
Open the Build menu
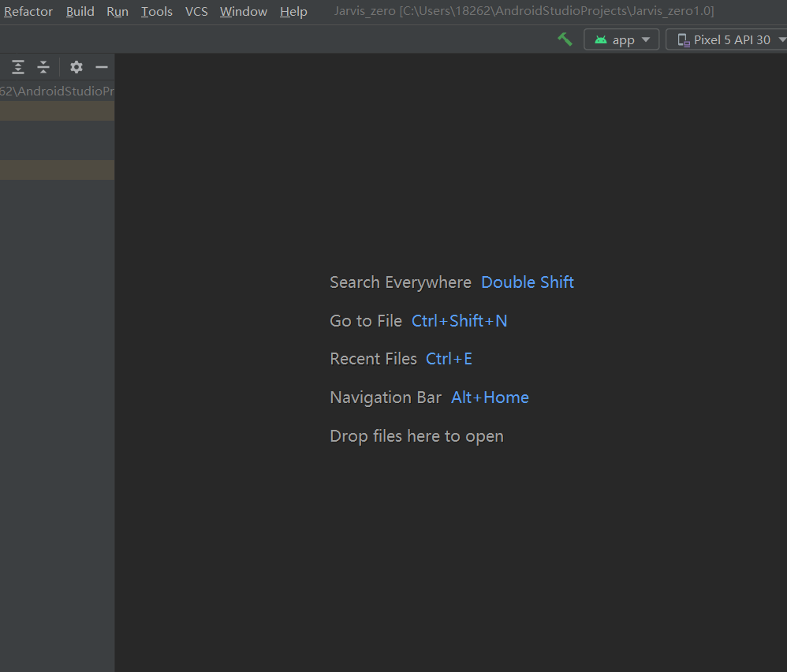pyautogui.click(x=80, y=11)
